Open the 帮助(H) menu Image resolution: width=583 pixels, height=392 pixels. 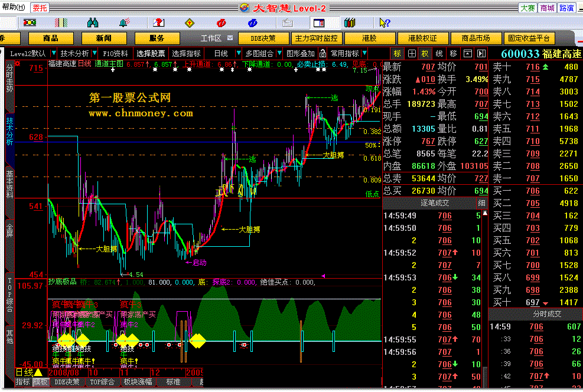pos(14,7)
